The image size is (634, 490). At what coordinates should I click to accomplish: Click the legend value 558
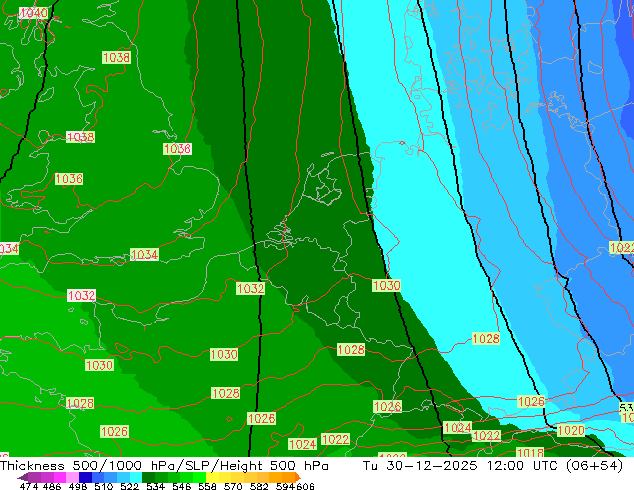207,486
